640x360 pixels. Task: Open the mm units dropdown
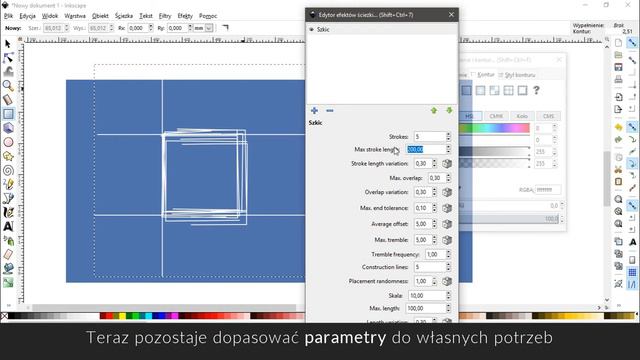tap(209, 28)
